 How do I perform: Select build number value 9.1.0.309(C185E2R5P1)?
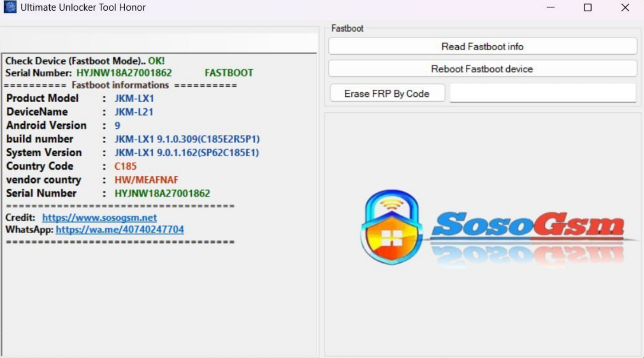pyautogui.click(x=208, y=139)
